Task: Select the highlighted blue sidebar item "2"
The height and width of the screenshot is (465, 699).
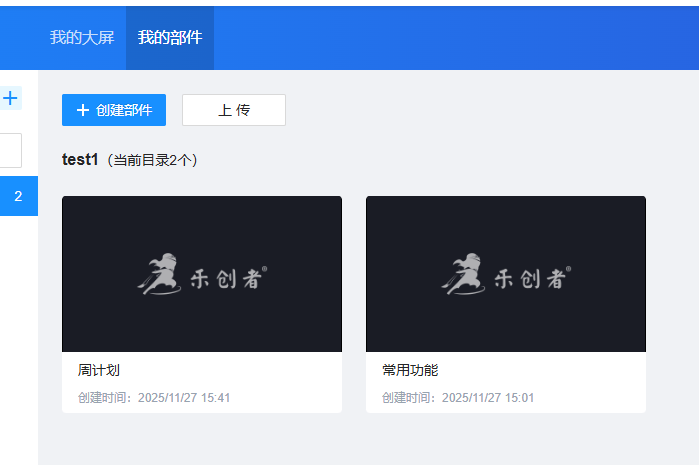Action: click(18, 196)
